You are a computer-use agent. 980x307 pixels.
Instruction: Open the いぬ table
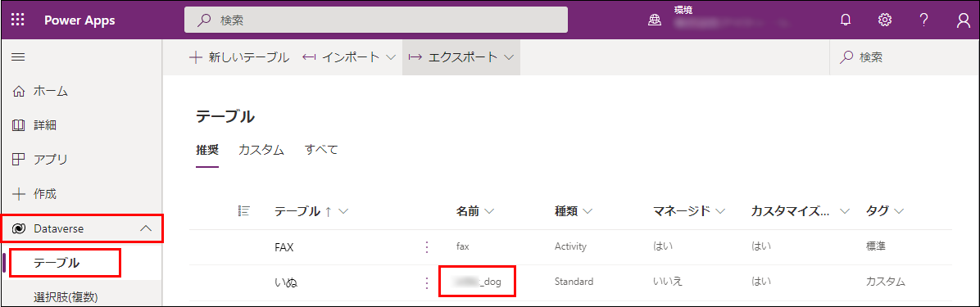click(286, 282)
